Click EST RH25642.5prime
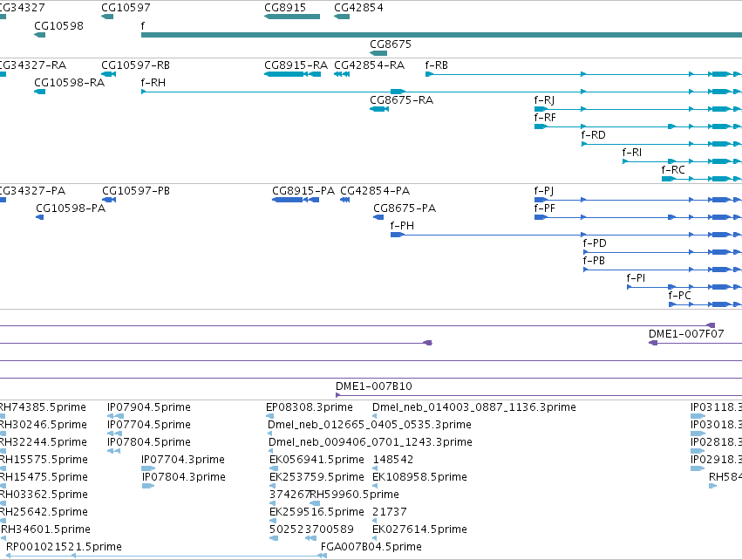Image resolution: width=742 pixels, height=560 pixels. tap(44, 512)
